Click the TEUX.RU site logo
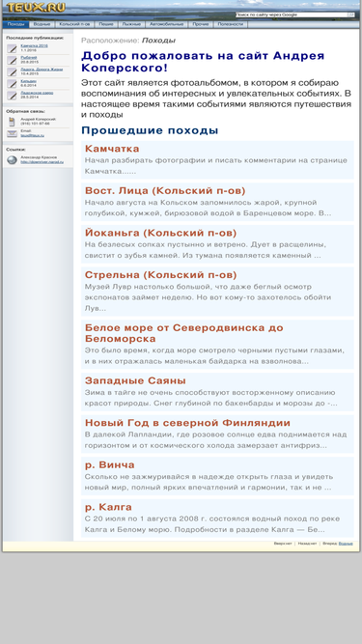Screen dimensions: 362x644 (36, 8)
